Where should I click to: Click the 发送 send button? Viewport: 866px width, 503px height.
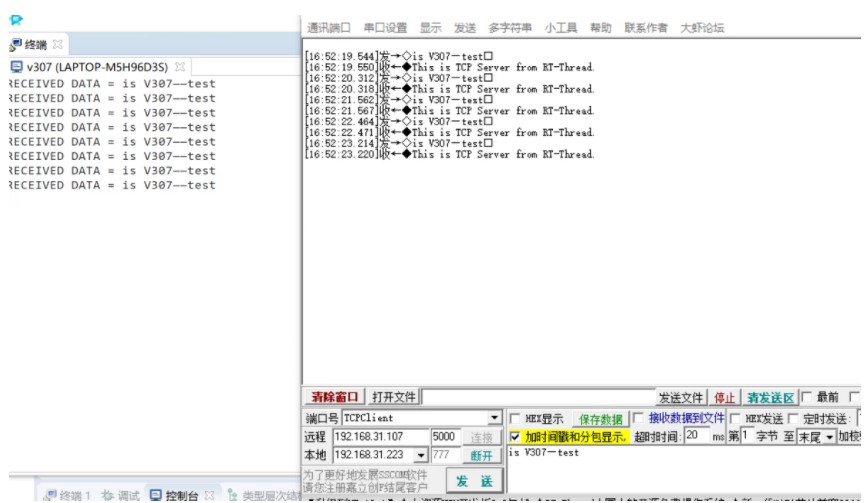tap(474, 481)
